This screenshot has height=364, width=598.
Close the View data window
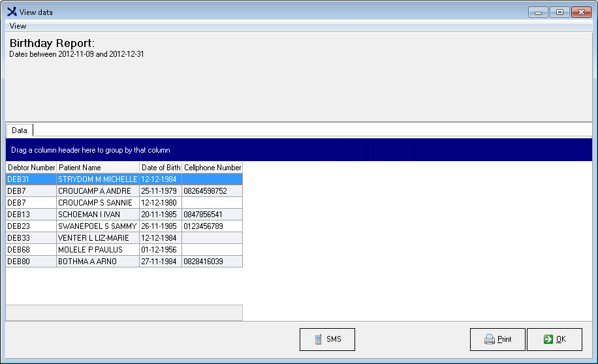click(x=581, y=12)
